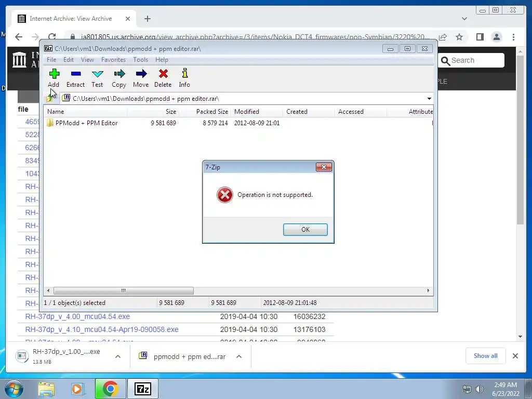Open Windows Media Player from taskbar
Image resolution: width=532 pixels, height=399 pixels.
click(77, 389)
